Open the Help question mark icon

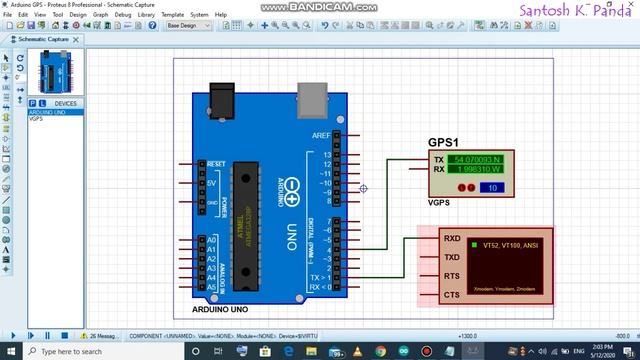[x=152, y=25]
